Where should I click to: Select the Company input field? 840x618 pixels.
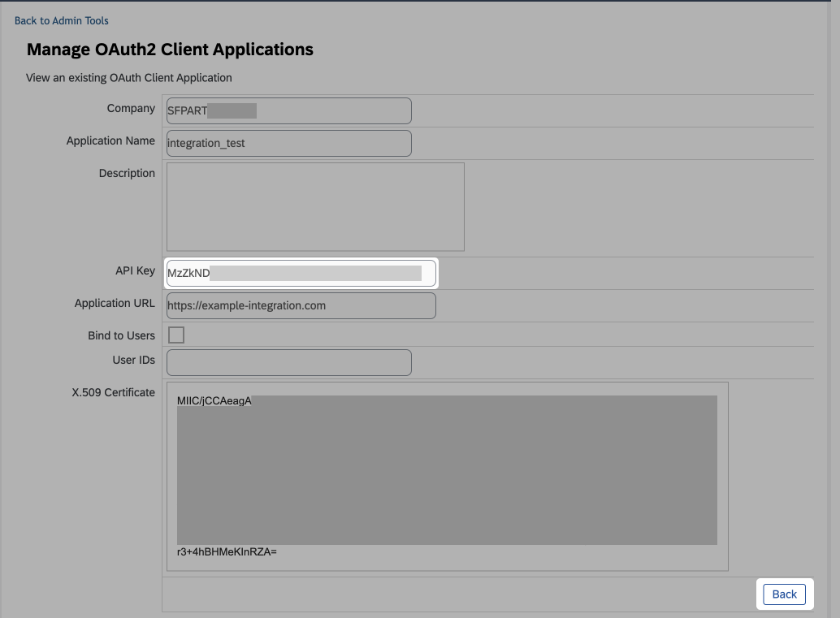pos(289,111)
